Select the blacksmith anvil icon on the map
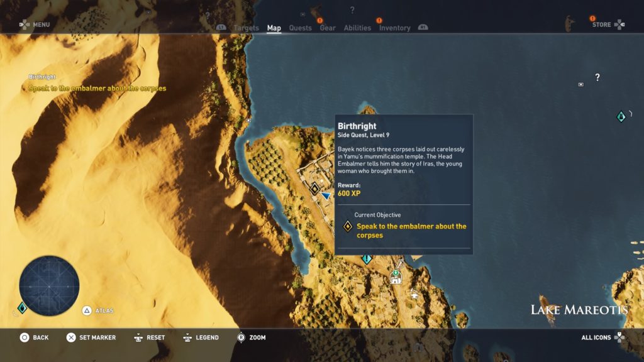 pos(414,293)
